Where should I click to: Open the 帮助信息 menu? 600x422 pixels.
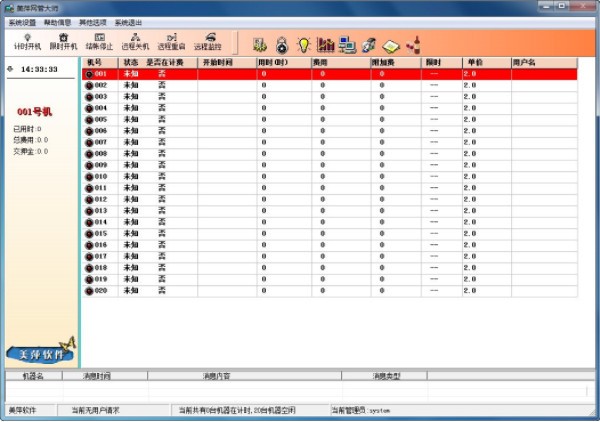click(57, 23)
